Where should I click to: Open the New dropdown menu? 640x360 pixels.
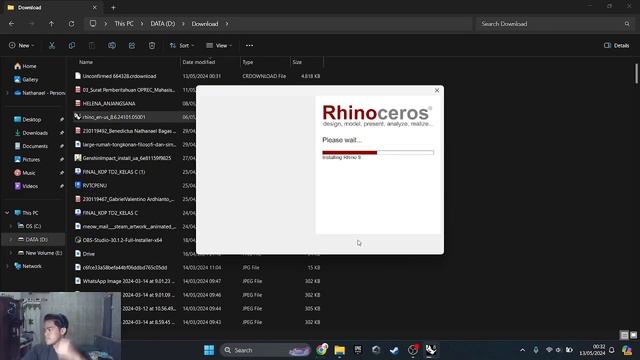(22, 46)
